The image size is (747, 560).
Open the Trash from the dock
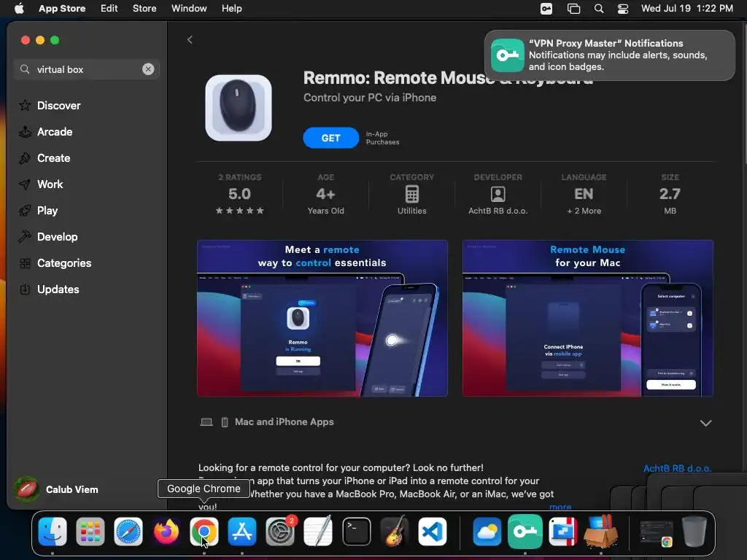point(694,532)
